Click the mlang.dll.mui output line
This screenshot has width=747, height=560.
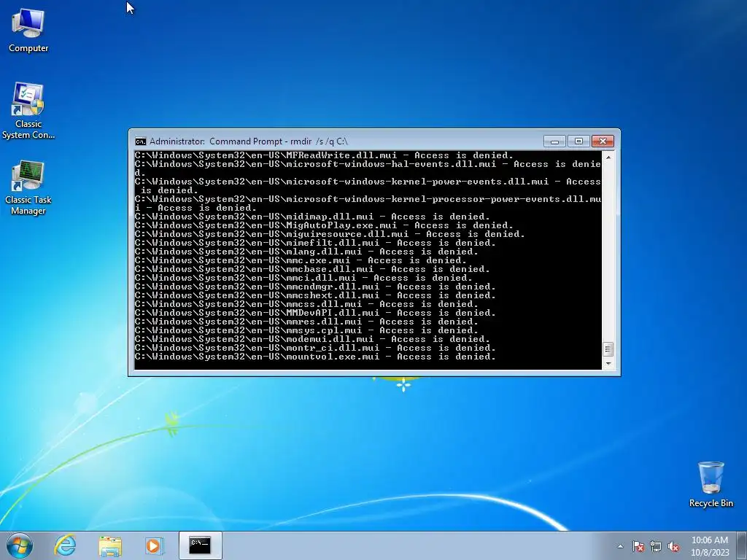306,252
